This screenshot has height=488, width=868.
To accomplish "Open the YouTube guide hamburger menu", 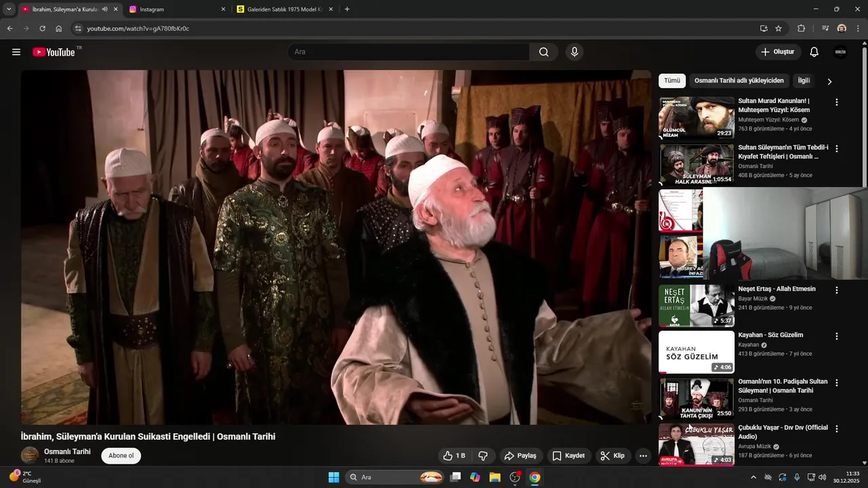I will tap(16, 52).
